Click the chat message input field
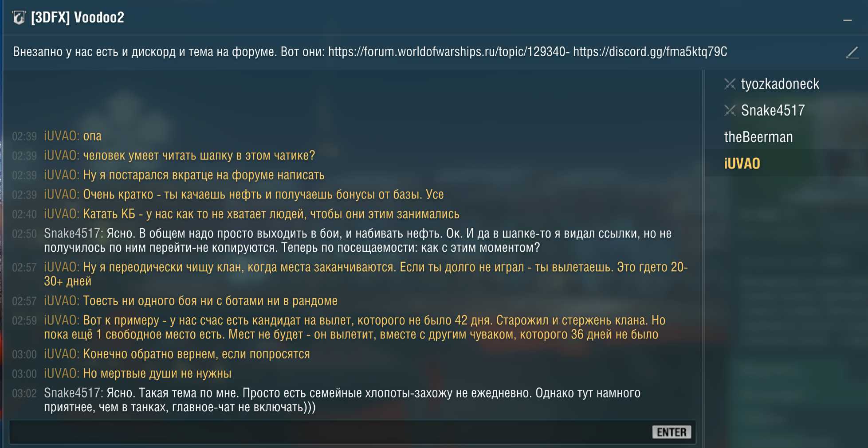This screenshot has width=868, height=448. (x=330, y=432)
